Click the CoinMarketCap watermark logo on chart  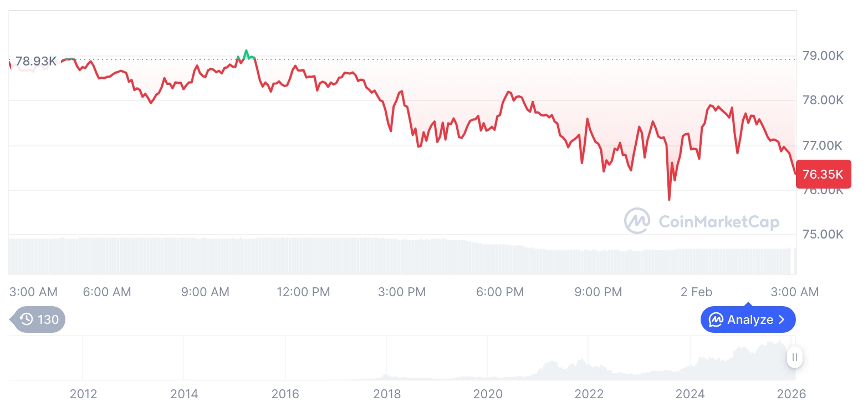[637, 221]
